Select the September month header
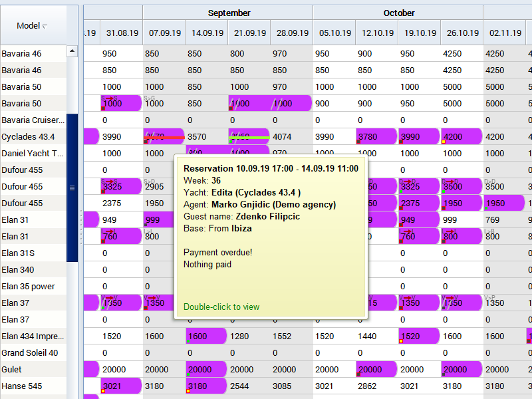This screenshot has height=399, width=532. [x=228, y=13]
